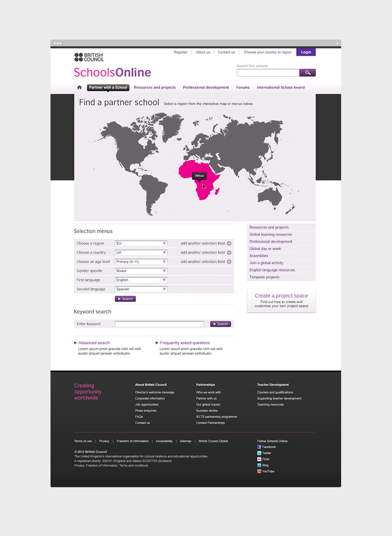Viewport: 392px width, 536px height.
Task: Click the plus icon beside age level
Action: tap(229, 262)
